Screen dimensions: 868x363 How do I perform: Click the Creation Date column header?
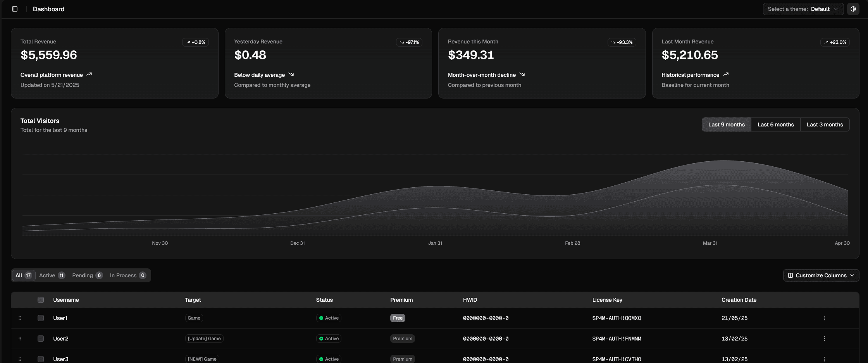pos(739,300)
